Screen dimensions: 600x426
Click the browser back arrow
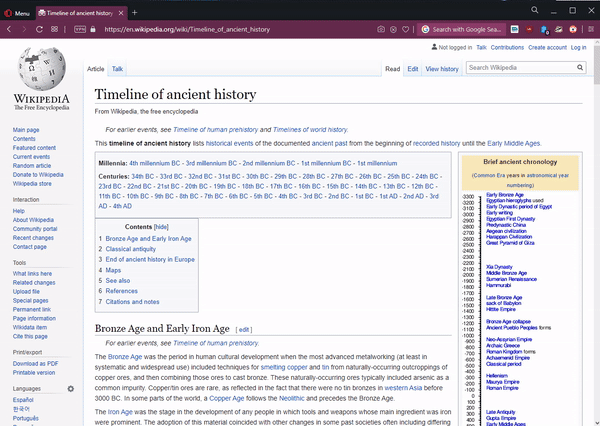coord(9,30)
